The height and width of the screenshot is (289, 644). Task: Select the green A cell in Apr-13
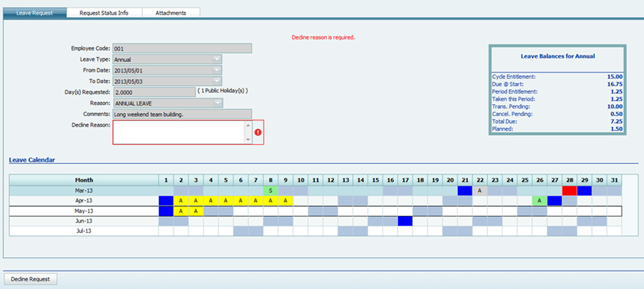coord(539,201)
